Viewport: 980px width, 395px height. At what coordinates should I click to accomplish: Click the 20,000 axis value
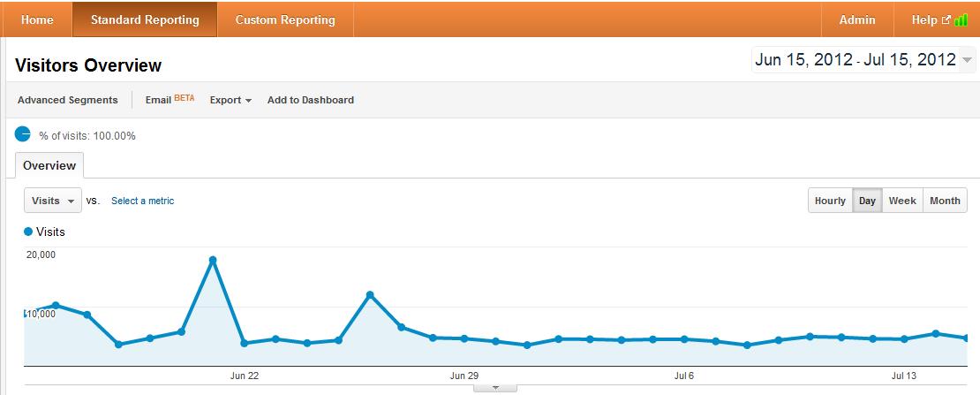point(41,254)
